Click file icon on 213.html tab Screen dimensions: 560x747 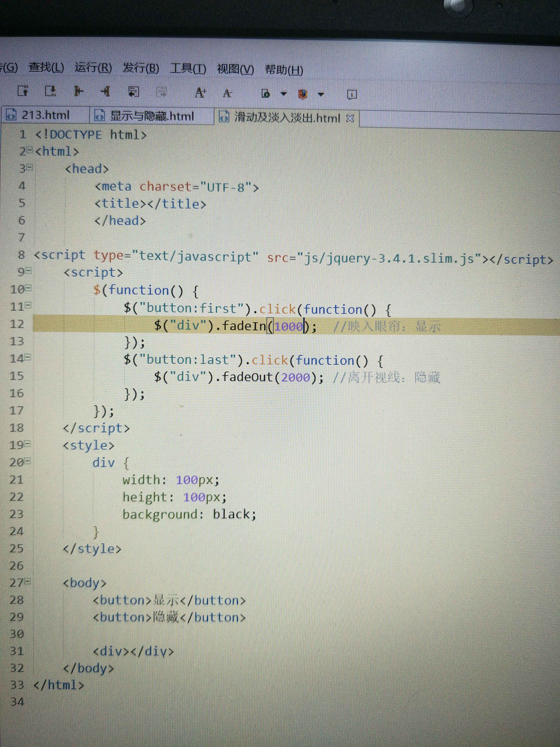point(11,115)
